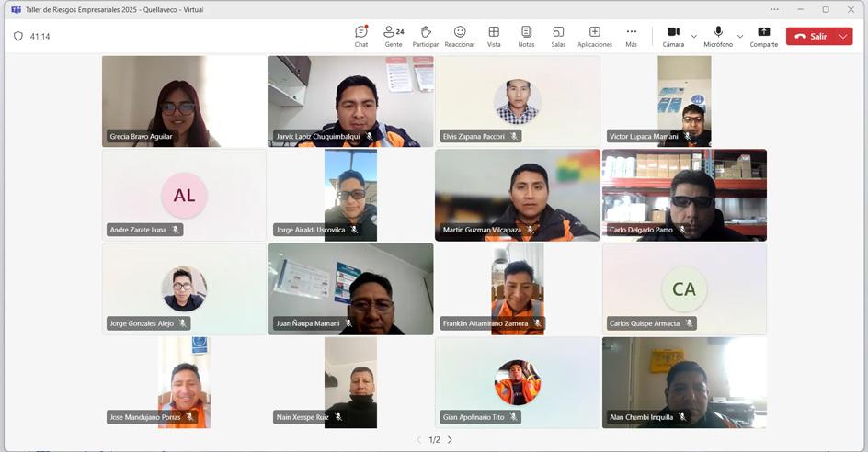Select Victor Lupaca Mamani video tile

click(x=684, y=101)
